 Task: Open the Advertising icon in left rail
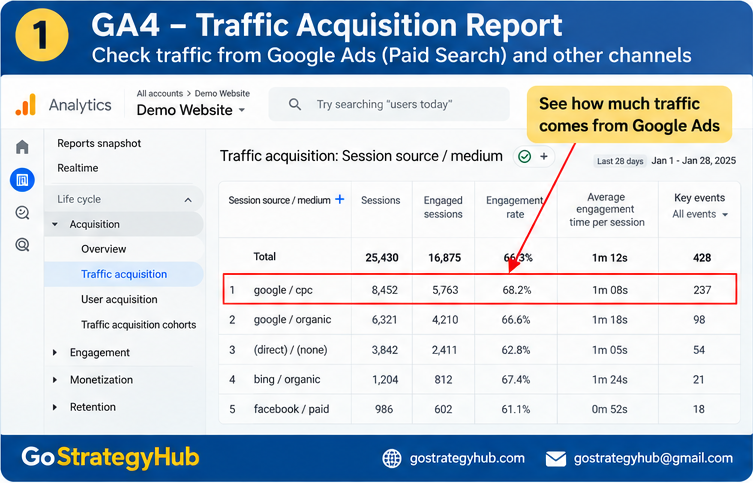pyautogui.click(x=22, y=245)
